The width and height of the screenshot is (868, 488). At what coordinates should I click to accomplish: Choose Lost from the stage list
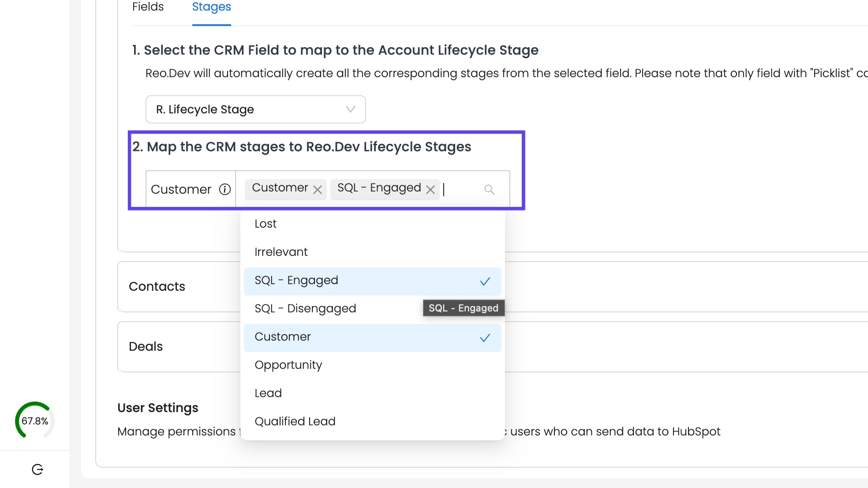point(266,224)
